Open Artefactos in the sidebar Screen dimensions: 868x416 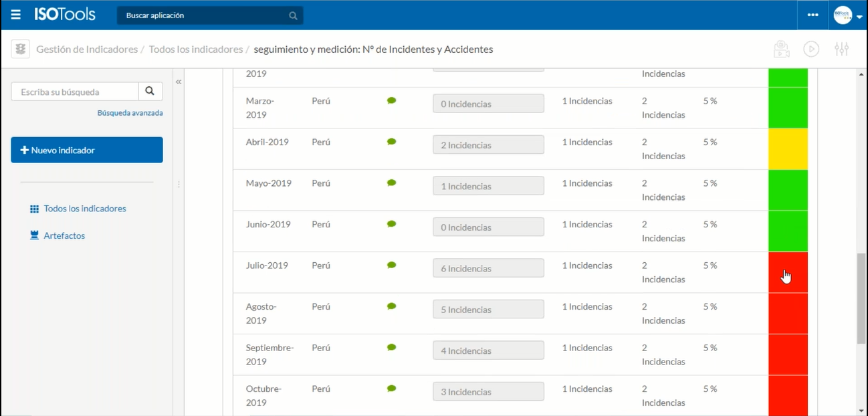[x=64, y=236]
